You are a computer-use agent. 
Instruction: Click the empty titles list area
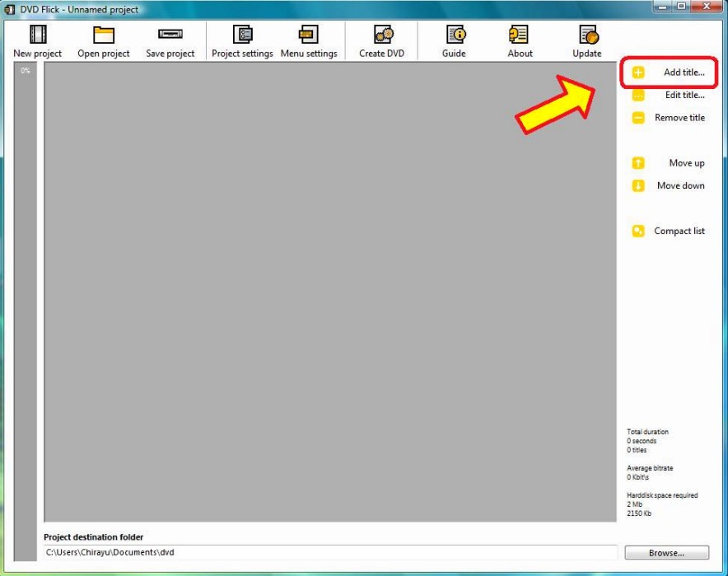pyautogui.click(x=329, y=288)
